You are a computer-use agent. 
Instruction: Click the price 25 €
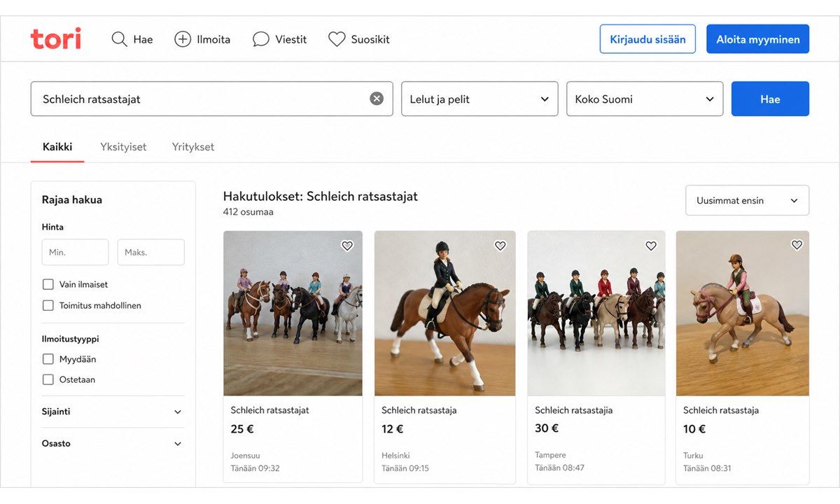coord(242,429)
